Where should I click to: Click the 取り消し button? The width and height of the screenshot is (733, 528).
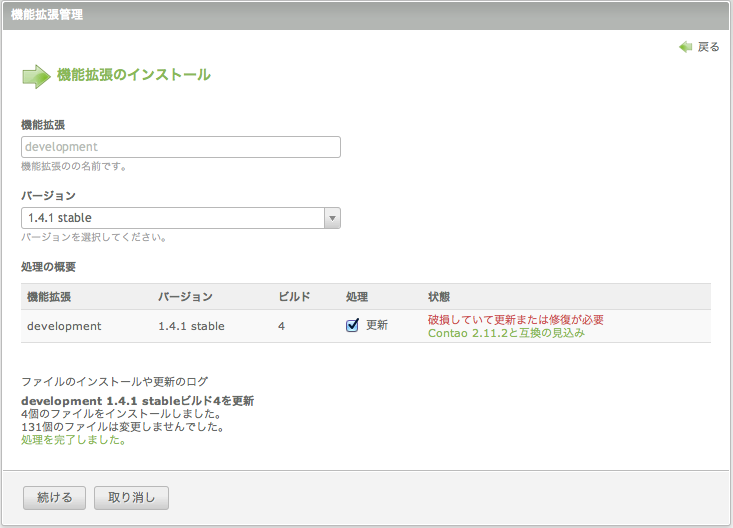click(131, 498)
